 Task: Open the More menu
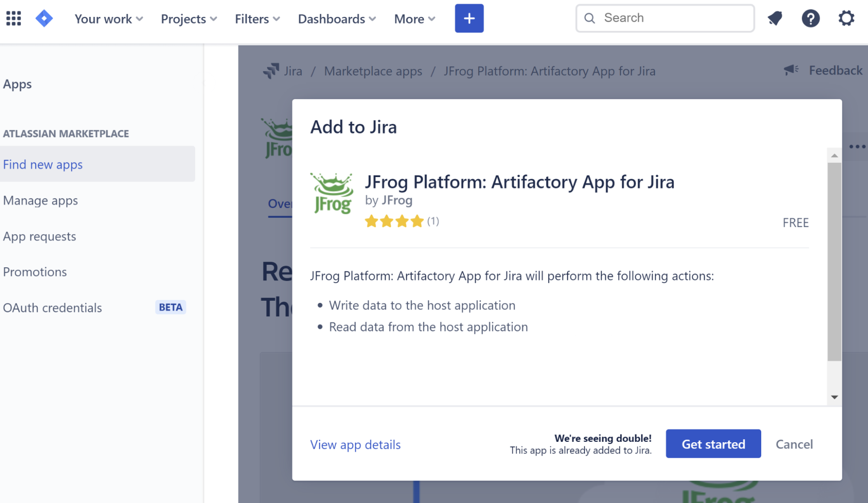point(414,19)
